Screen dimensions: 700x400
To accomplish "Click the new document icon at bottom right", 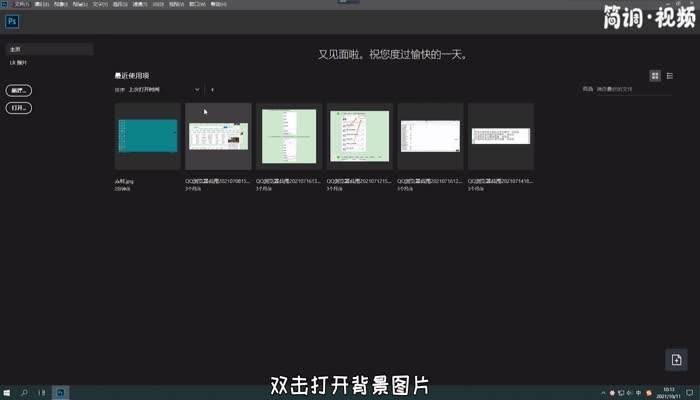I will pyautogui.click(x=676, y=359).
